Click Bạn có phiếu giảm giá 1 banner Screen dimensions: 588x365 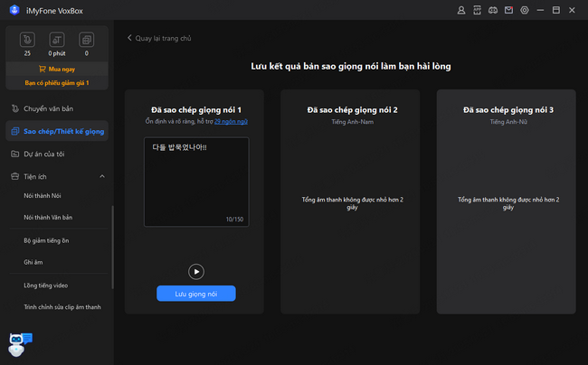(57, 83)
